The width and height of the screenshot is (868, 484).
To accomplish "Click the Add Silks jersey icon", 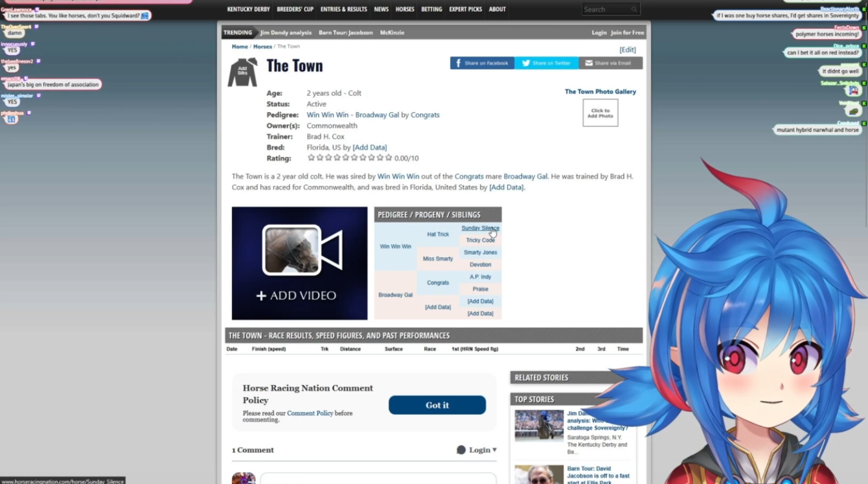I will click(242, 71).
